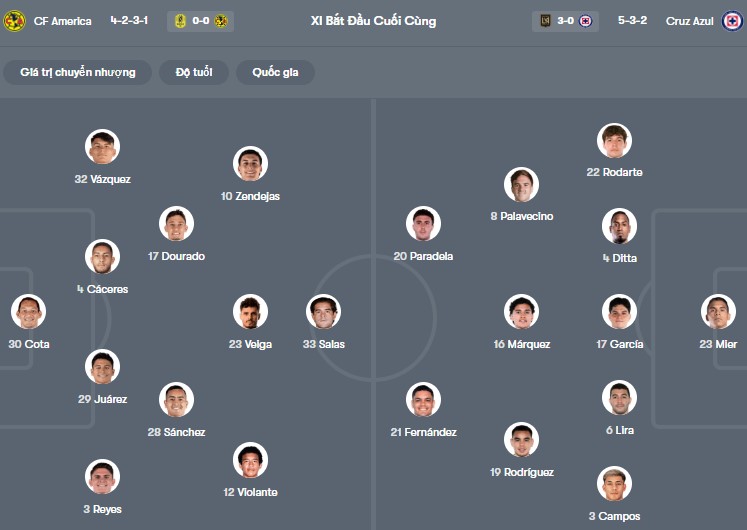
Task: Open the Cruz Azul team link
Action: [690, 21]
